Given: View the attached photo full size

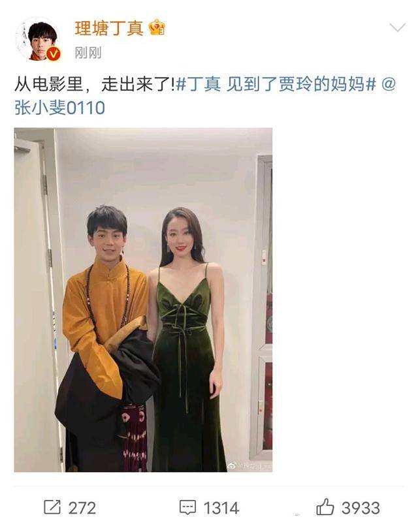Looking at the screenshot, I should [143, 300].
